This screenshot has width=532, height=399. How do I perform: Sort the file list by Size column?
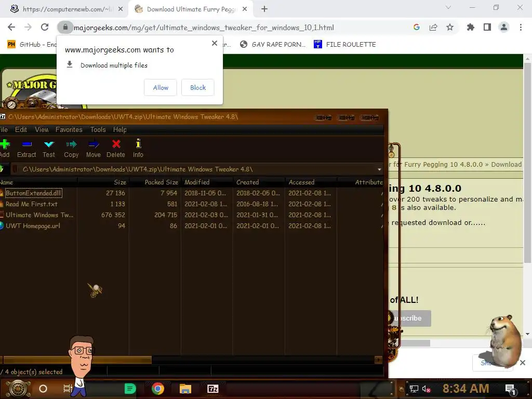[x=103, y=182]
